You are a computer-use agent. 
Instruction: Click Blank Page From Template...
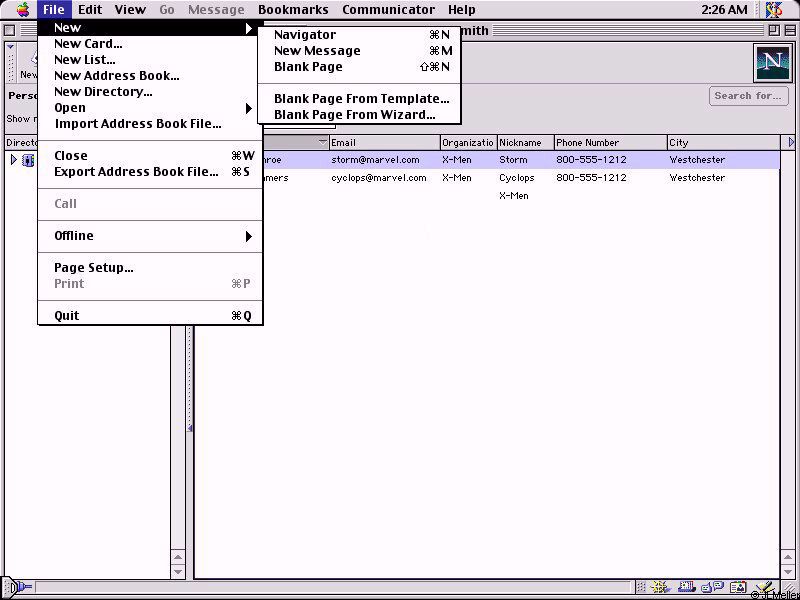361,99
